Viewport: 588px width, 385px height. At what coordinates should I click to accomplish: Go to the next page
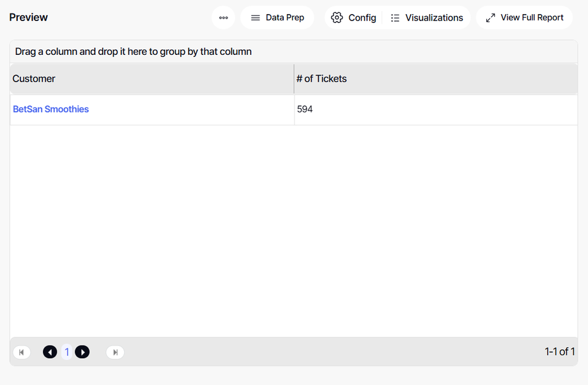point(82,352)
